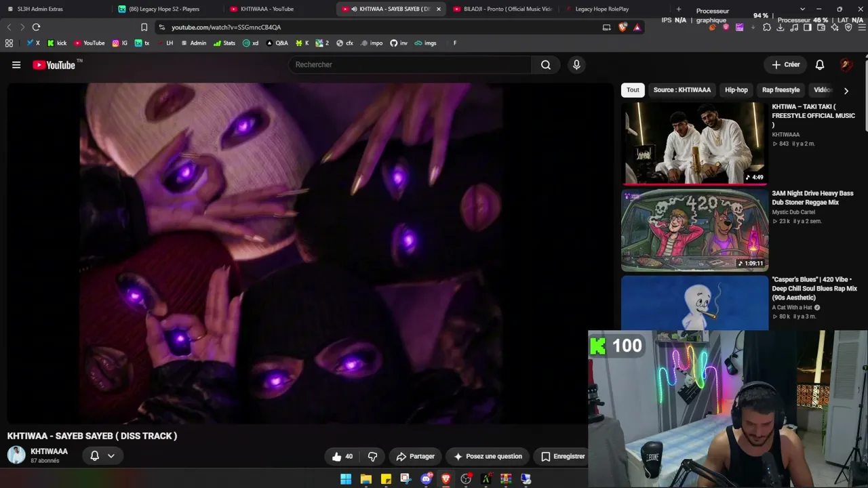Image resolution: width=868 pixels, height=488 pixels.
Task: Bookmark this page in the address bar
Action: coord(144,27)
